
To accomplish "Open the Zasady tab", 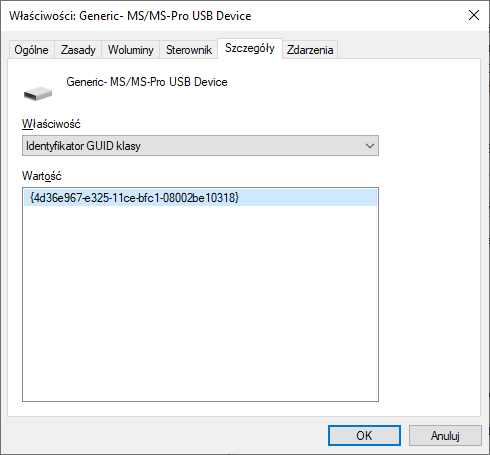I will tap(78, 50).
